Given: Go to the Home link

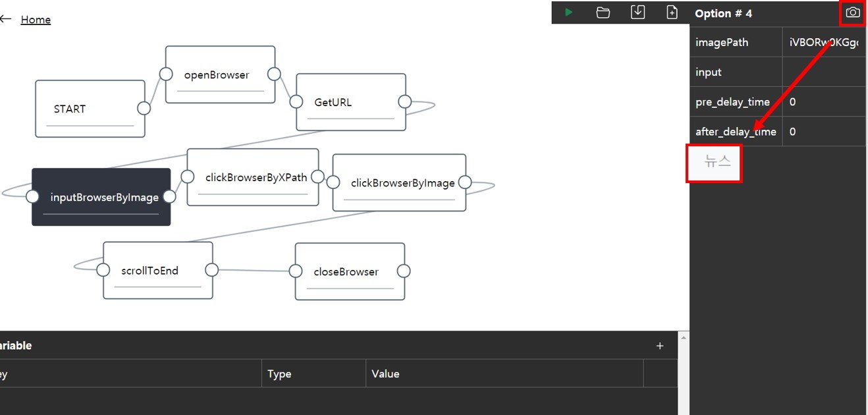Looking at the screenshot, I should (36, 20).
